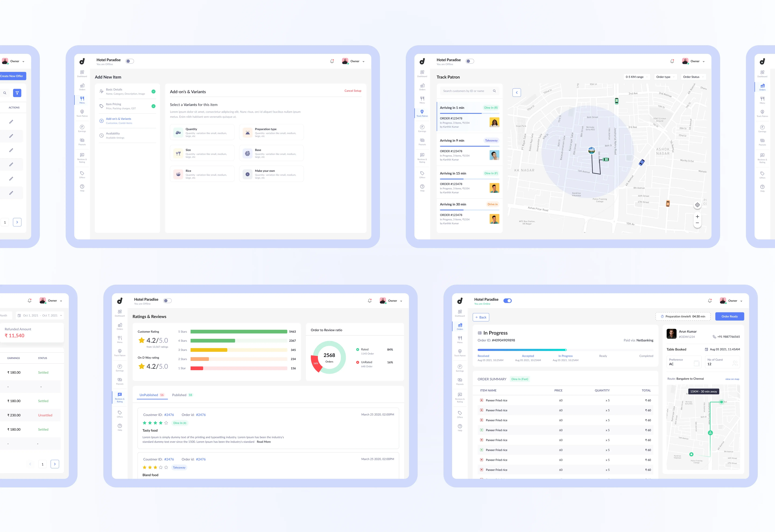
Task: Open the Order Status dropdown
Action: click(693, 77)
